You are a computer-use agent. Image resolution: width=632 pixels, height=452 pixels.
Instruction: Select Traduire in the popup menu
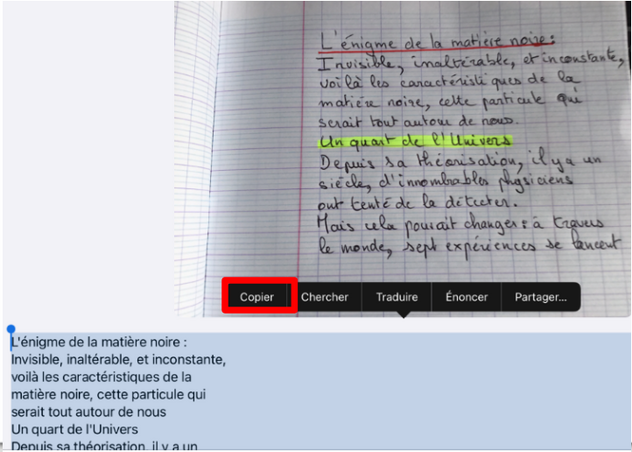pyautogui.click(x=397, y=297)
